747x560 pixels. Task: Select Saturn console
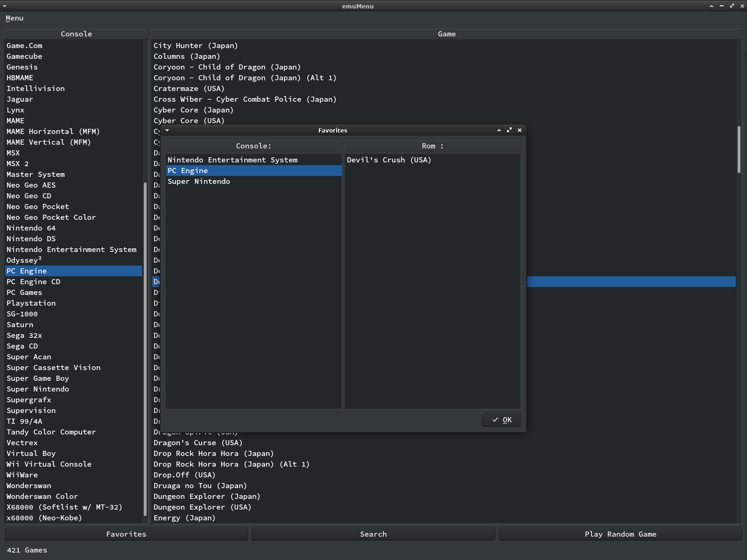[x=73, y=325]
